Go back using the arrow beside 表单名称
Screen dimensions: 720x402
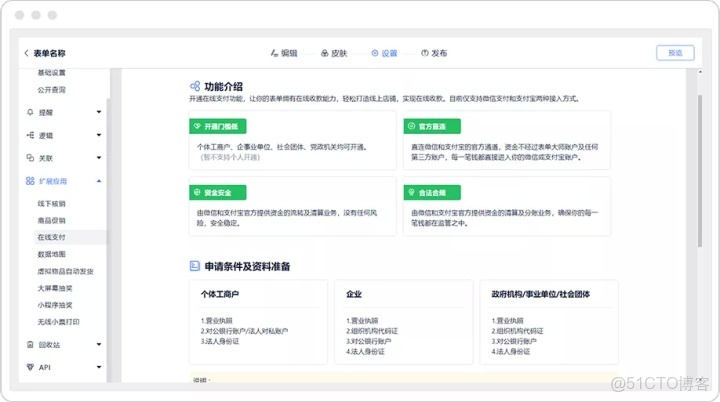(26, 53)
